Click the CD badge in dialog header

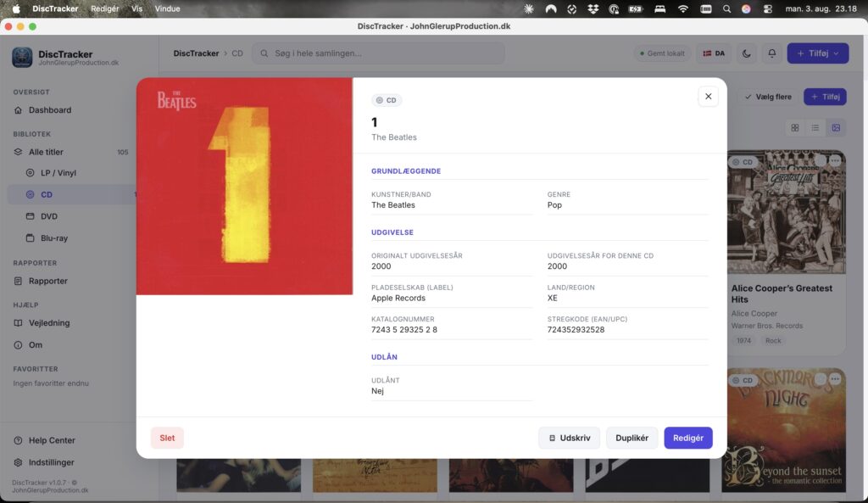(x=387, y=100)
